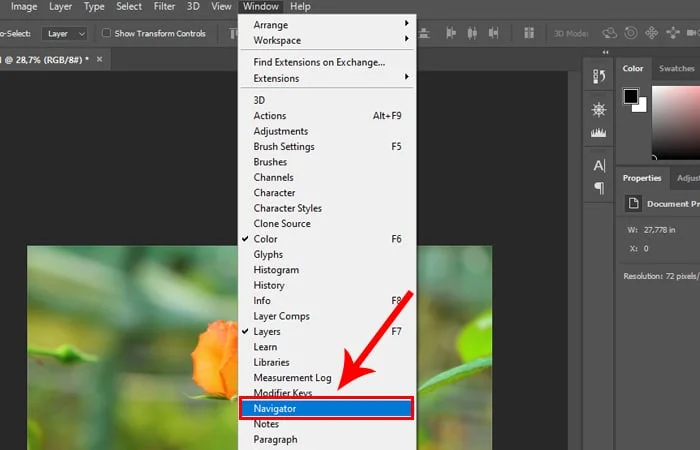Open the 3D menu in menu bar
Image resolution: width=700 pixels, height=450 pixels.
tap(193, 7)
